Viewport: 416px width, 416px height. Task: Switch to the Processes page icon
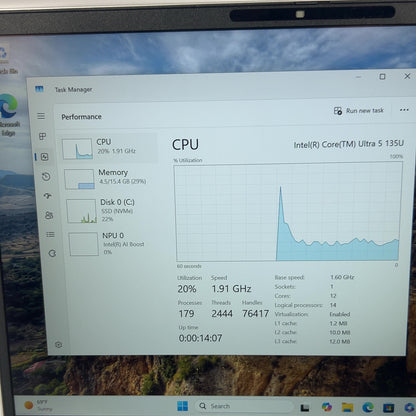pos(43,136)
